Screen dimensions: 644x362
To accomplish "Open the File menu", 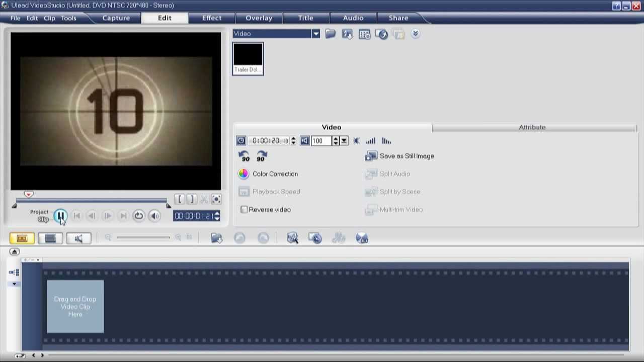I will pos(15,18).
